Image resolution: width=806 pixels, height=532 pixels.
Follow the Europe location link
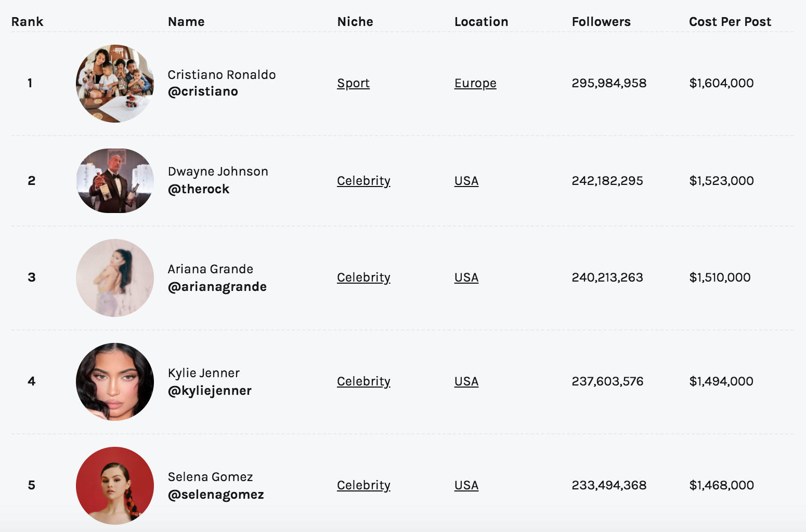coord(475,83)
